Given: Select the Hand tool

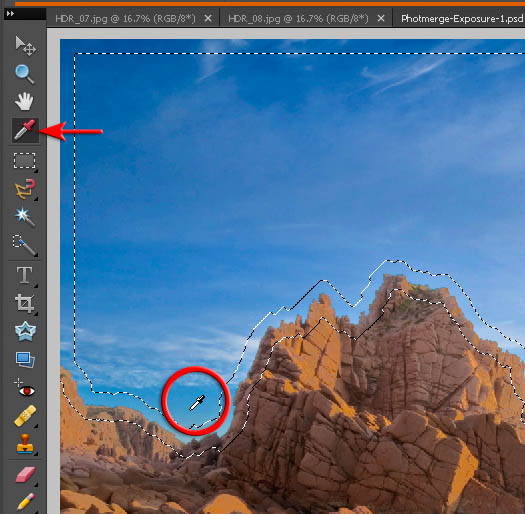Looking at the screenshot, I should 24,101.
